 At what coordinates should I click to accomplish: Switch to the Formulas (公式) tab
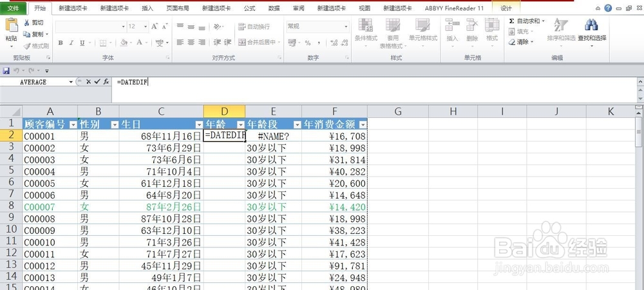(249, 8)
